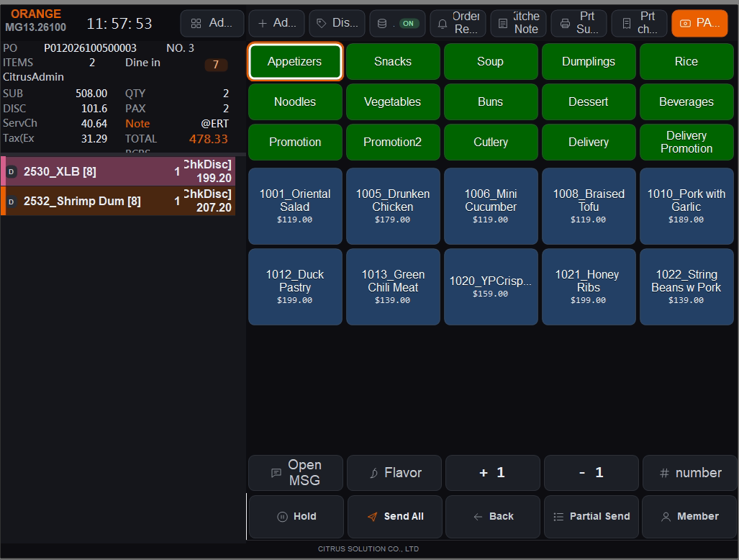Screen dimensions: 739x560
Task: Open the Kitchen Note button
Action: pyautogui.click(x=518, y=23)
